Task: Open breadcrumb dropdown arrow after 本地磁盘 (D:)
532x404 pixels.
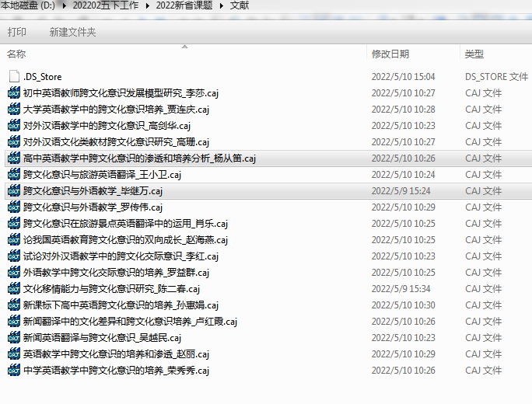Action: tap(64, 5)
